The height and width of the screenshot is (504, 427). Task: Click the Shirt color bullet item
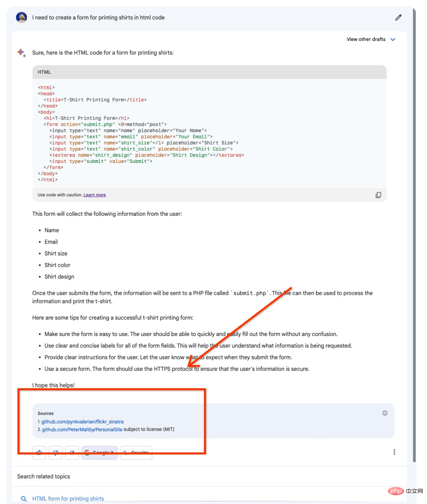pos(57,265)
